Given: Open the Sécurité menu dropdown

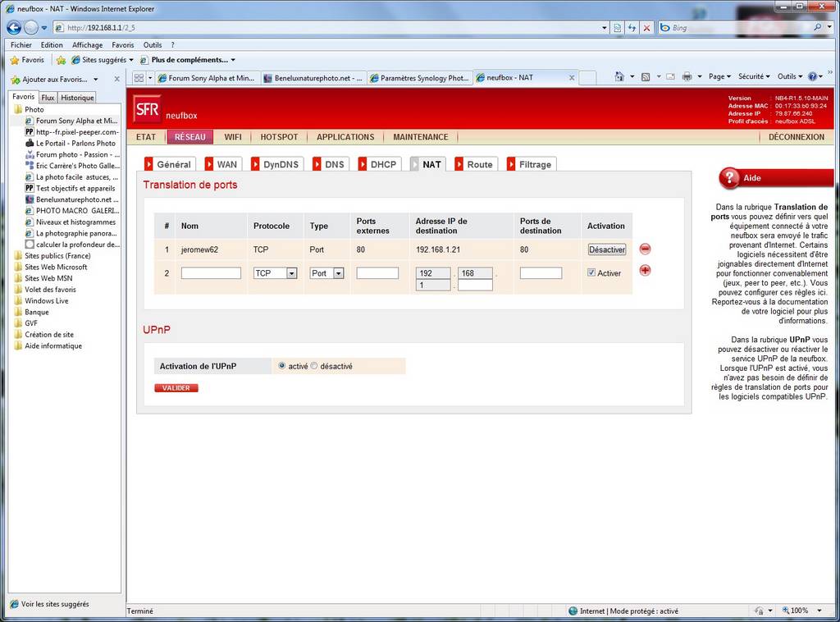Looking at the screenshot, I should click(754, 76).
